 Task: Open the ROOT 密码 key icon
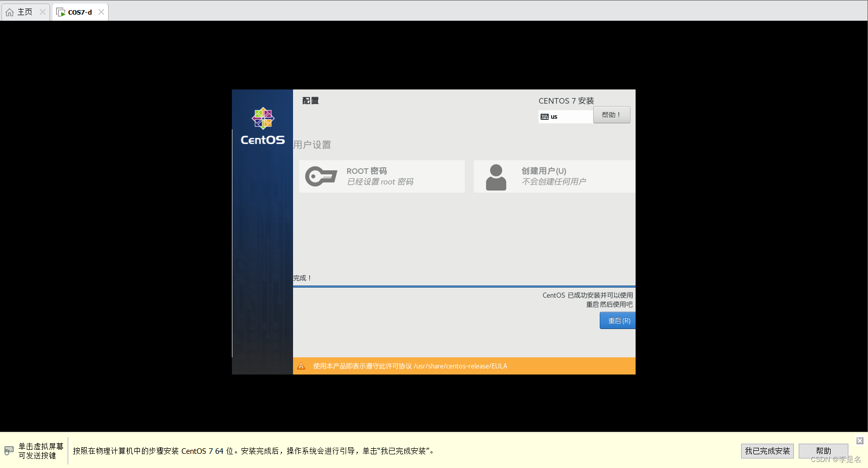click(x=321, y=176)
